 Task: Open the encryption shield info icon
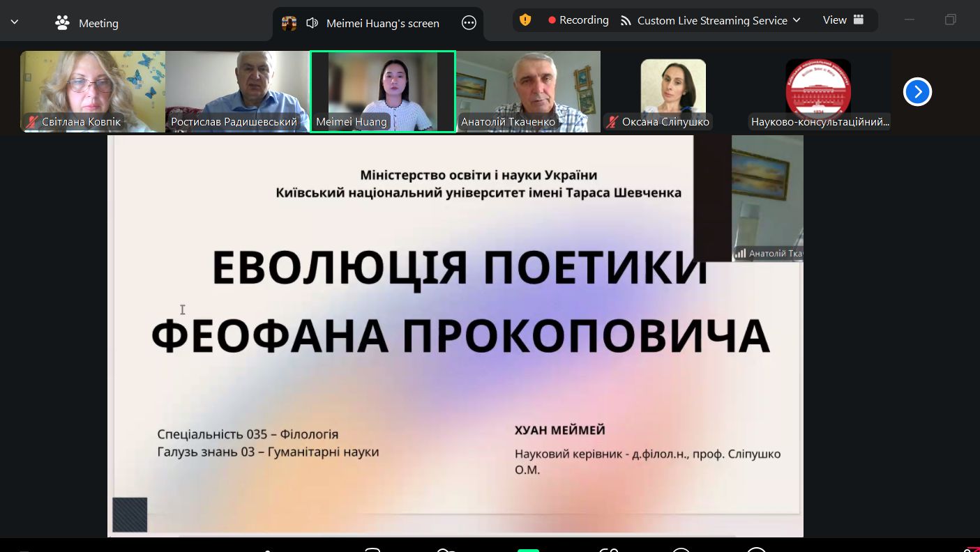(525, 20)
